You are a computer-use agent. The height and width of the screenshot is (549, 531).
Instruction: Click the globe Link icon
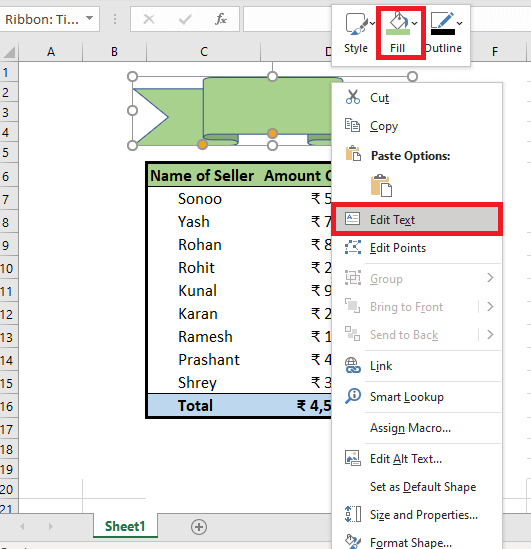coord(352,365)
